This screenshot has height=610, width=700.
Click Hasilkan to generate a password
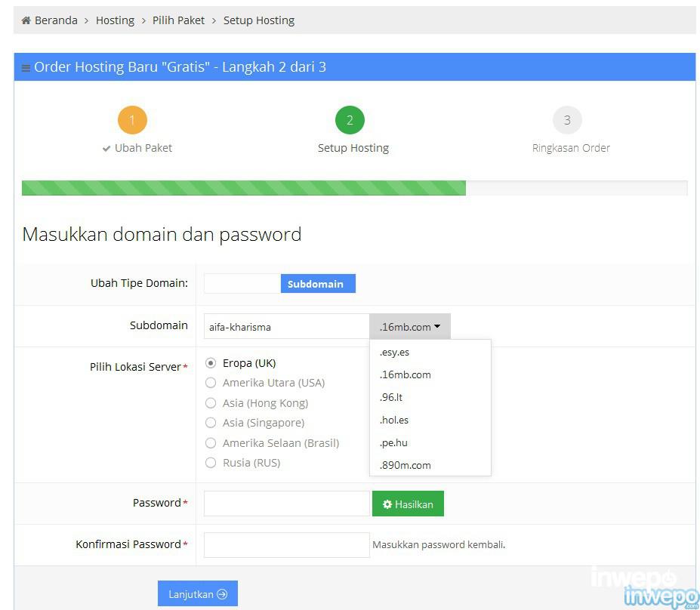tap(408, 504)
